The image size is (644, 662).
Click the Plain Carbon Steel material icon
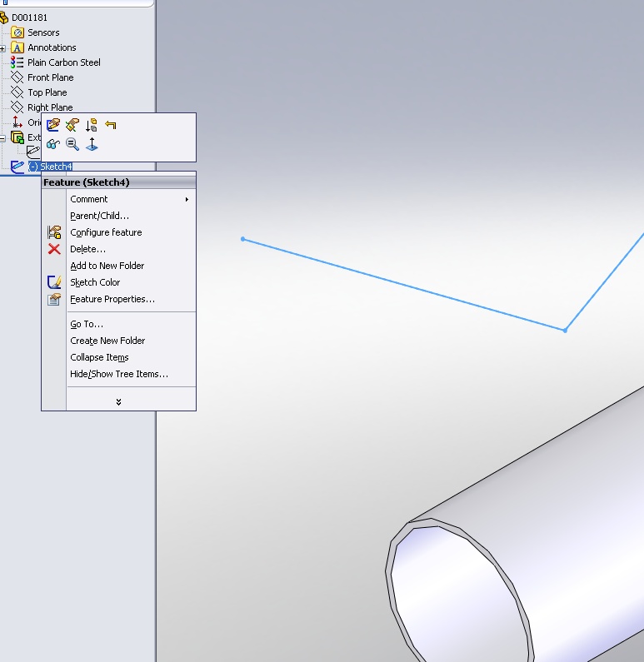[17, 62]
